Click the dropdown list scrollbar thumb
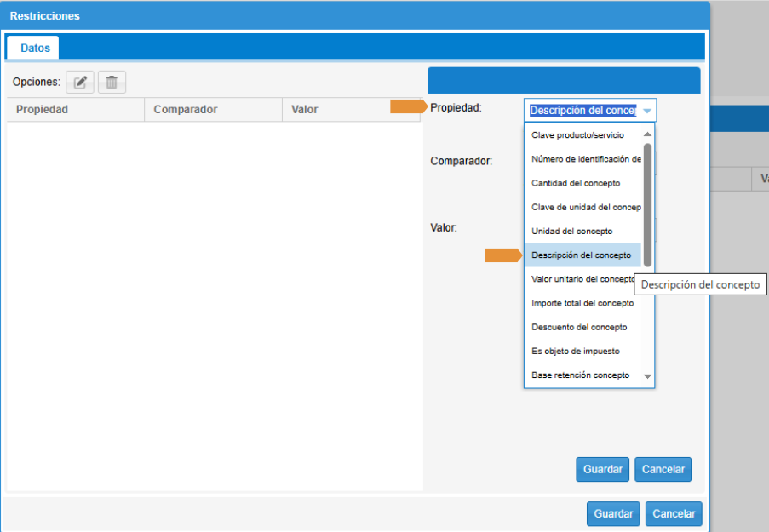The image size is (769, 532). pyautogui.click(x=647, y=204)
